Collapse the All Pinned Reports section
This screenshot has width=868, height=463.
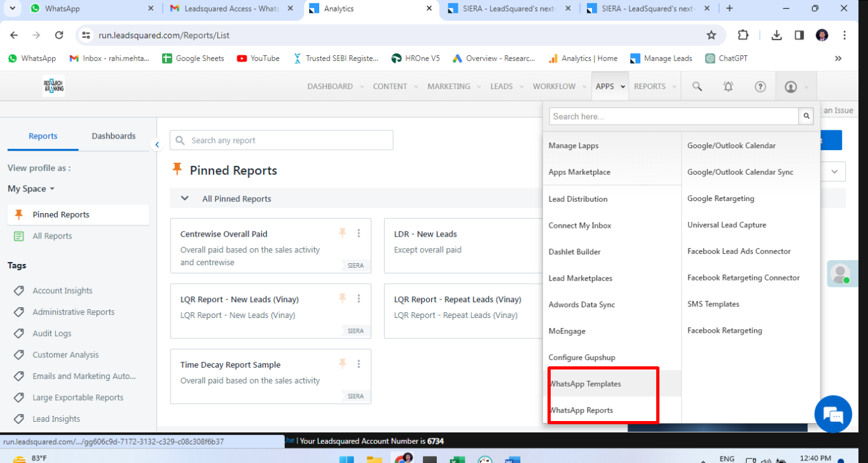pyautogui.click(x=184, y=198)
